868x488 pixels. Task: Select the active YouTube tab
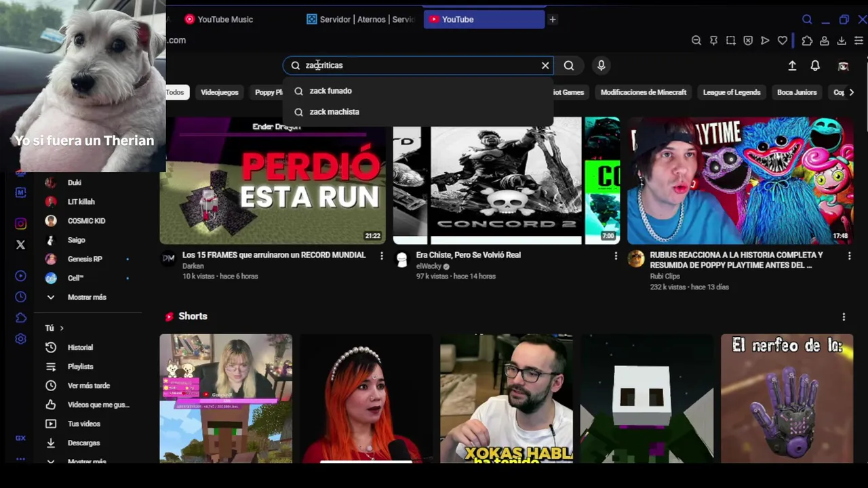tap(484, 20)
